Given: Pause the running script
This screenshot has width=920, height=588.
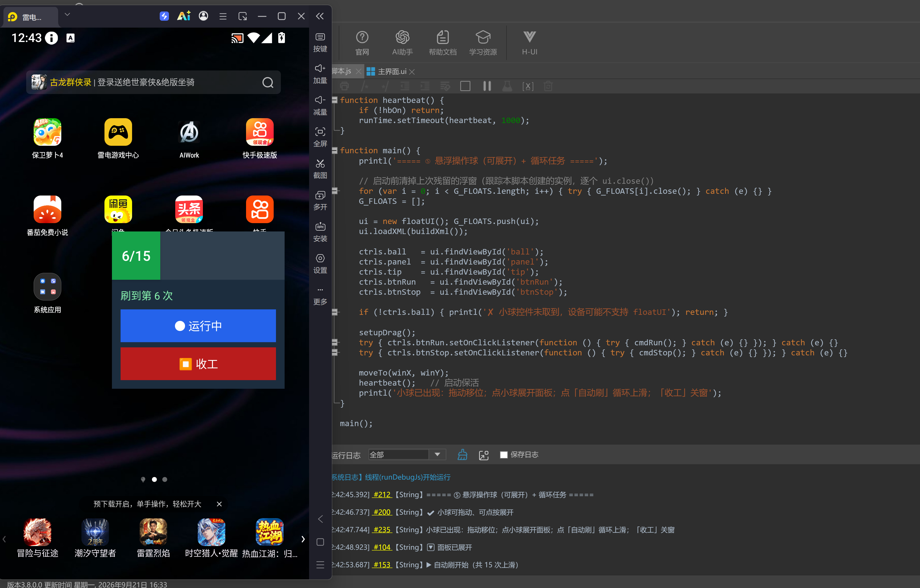Looking at the screenshot, I should (487, 86).
